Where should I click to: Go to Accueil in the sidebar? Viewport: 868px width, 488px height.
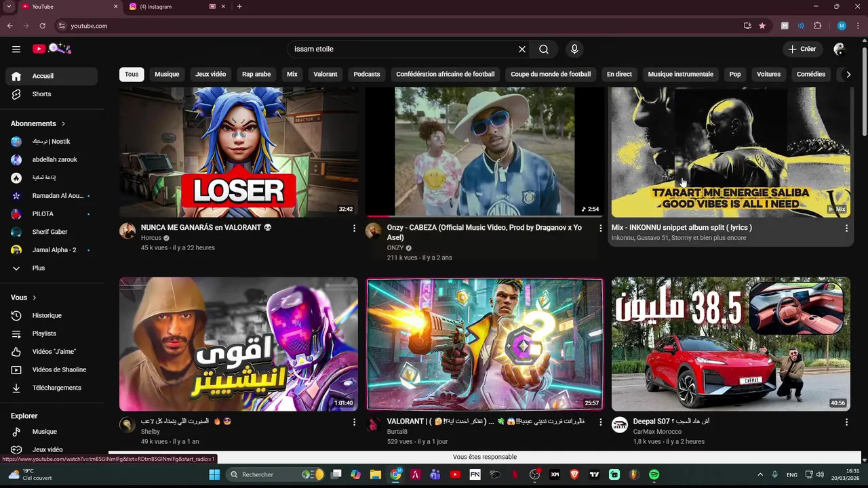[x=52, y=76]
